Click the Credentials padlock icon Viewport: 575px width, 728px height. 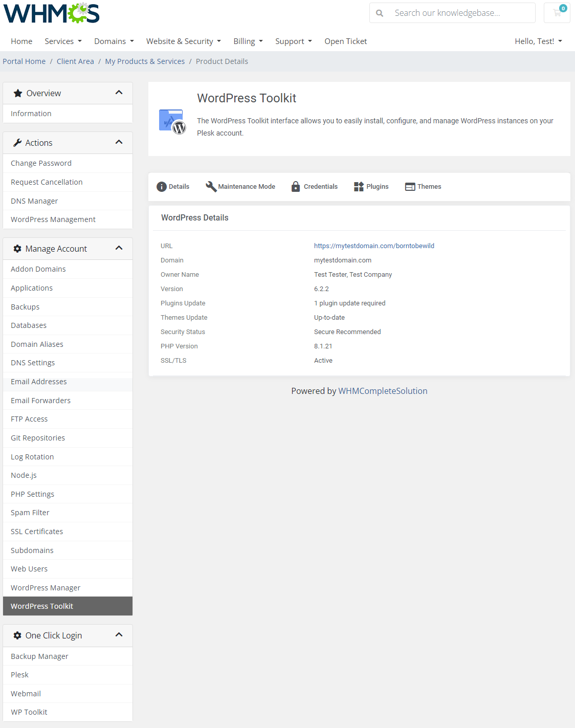[x=296, y=186]
